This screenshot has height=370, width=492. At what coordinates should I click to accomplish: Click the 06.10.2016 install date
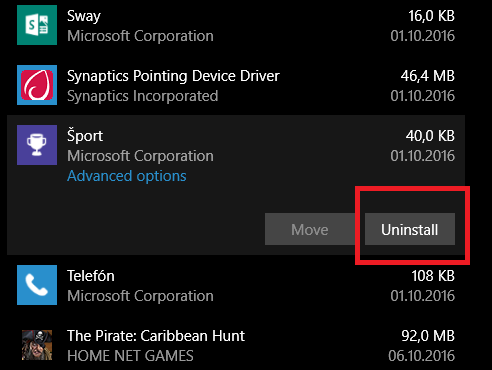click(x=422, y=356)
